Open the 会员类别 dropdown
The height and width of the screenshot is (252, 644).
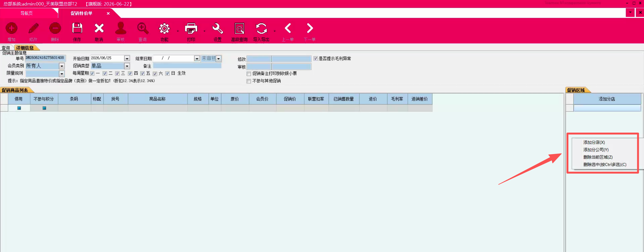click(62, 66)
